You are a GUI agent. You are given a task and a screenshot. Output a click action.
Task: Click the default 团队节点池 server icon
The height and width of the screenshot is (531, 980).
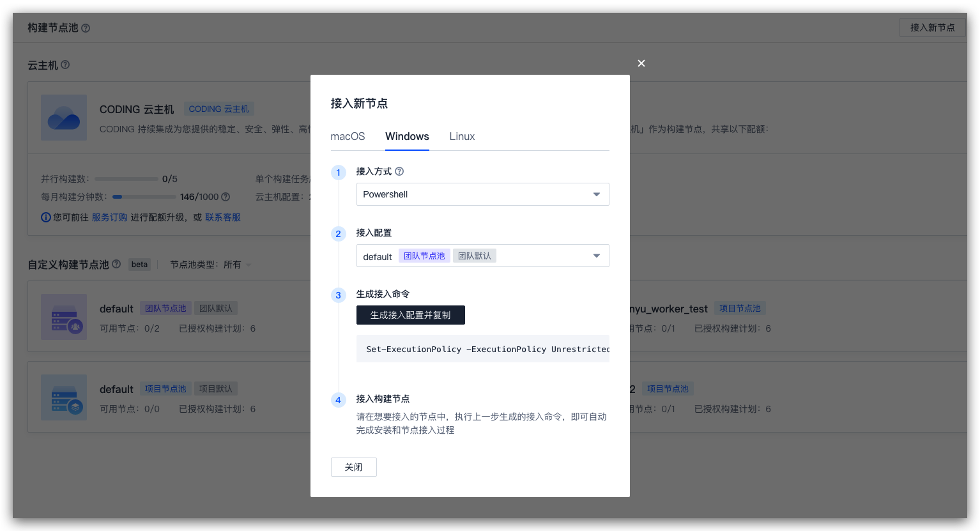[x=64, y=317]
